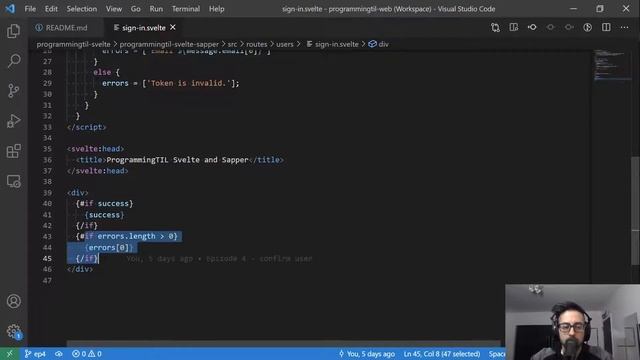The width and height of the screenshot is (640, 360).
Task: Click the compare changes icon in editor toolbar
Action: pos(495,27)
